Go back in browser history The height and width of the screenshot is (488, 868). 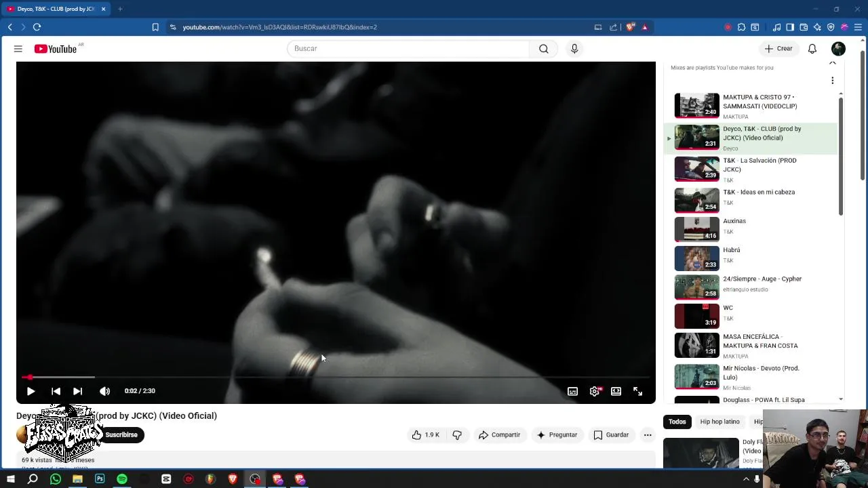point(9,27)
